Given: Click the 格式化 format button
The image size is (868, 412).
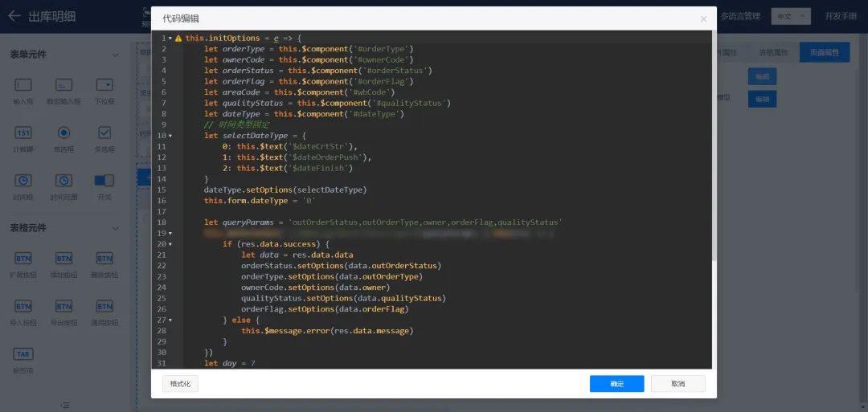Looking at the screenshot, I should pos(180,384).
